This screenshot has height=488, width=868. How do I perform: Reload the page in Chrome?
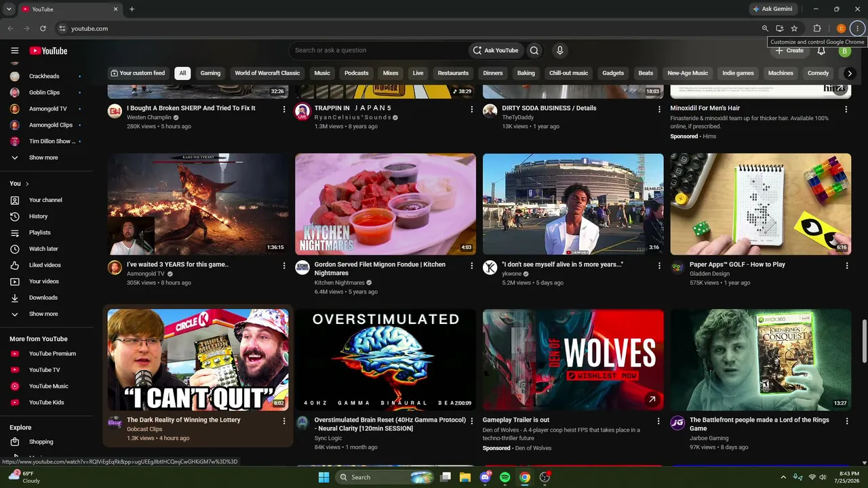click(43, 28)
